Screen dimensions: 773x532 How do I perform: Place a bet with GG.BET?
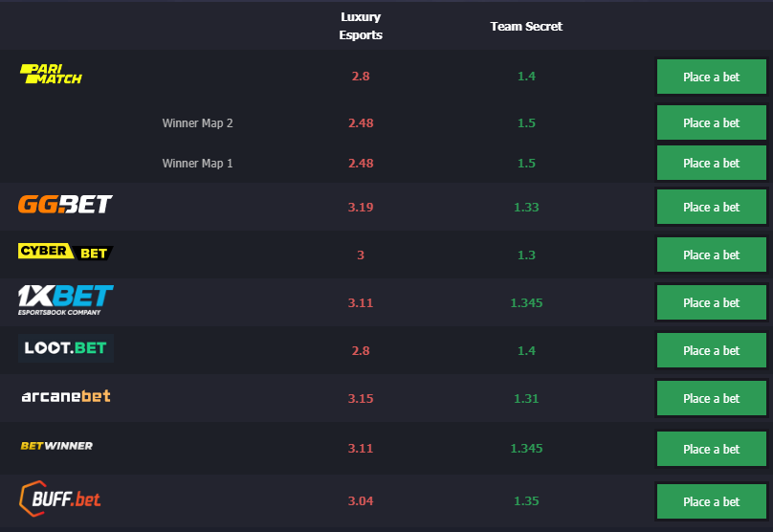tap(712, 207)
